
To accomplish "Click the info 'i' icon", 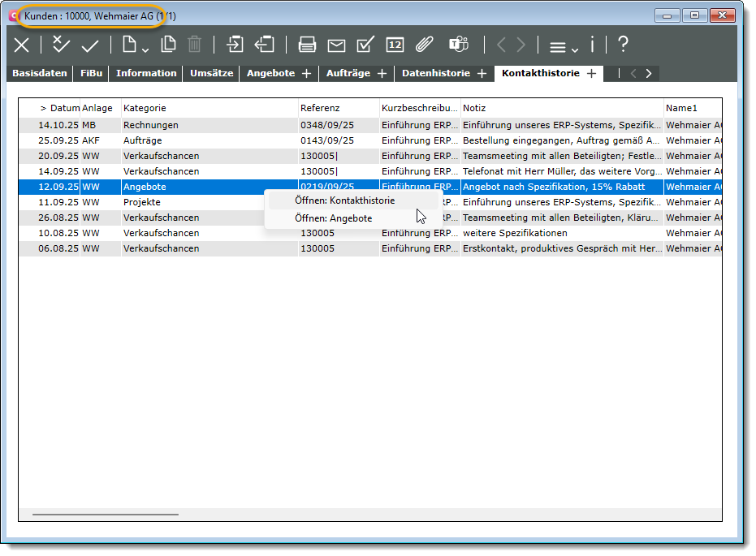I will (592, 45).
